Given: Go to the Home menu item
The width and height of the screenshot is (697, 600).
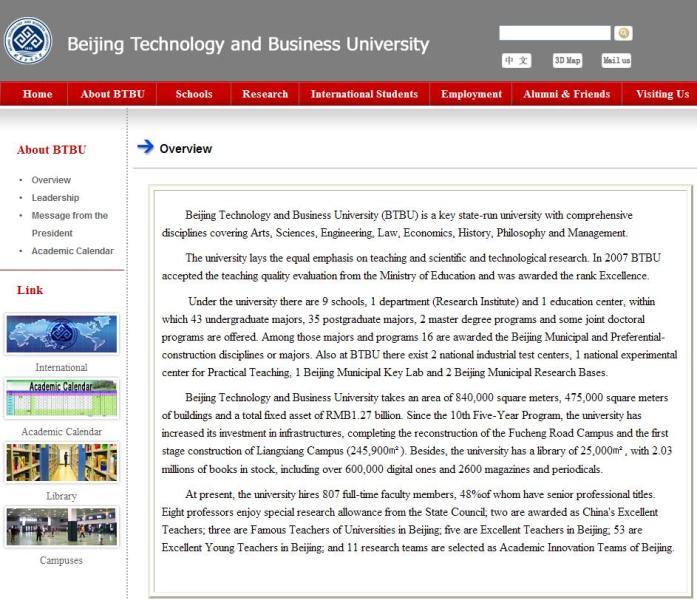Looking at the screenshot, I should 37,94.
